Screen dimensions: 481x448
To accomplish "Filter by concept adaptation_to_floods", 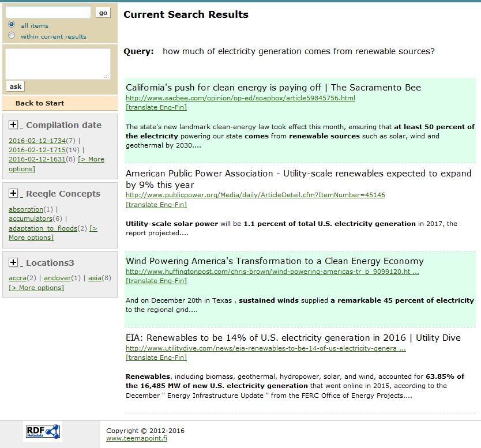I will [x=43, y=228].
